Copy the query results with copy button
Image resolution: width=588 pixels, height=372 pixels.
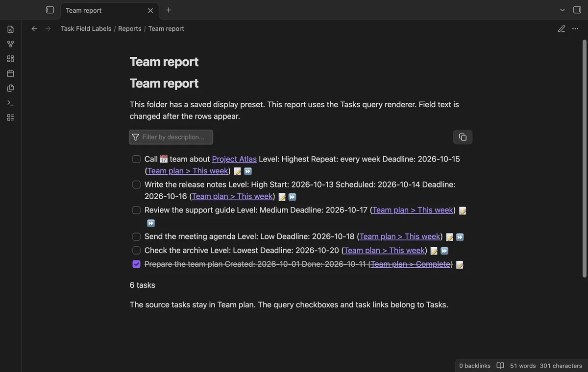pyautogui.click(x=463, y=137)
